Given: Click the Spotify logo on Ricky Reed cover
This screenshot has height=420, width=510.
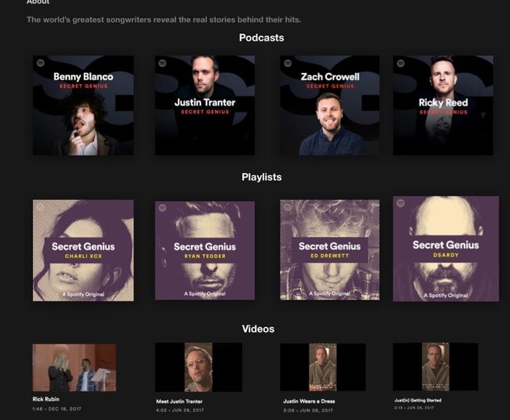Looking at the screenshot, I should 400,63.
